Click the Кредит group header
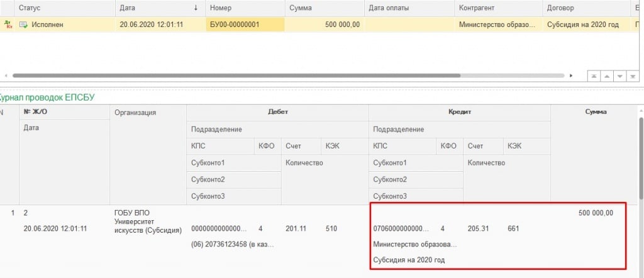644x278 pixels. pos(460,112)
